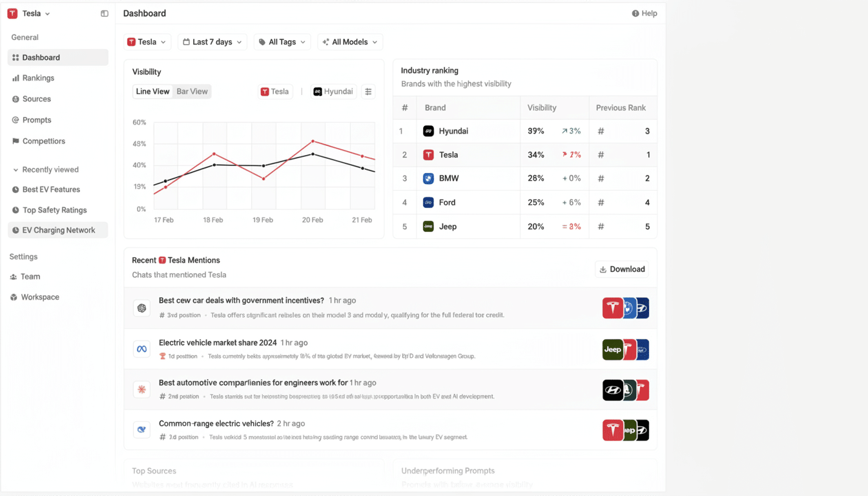This screenshot has height=496, width=868.
Task: Open the All Models selector
Action: pyautogui.click(x=349, y=41)
